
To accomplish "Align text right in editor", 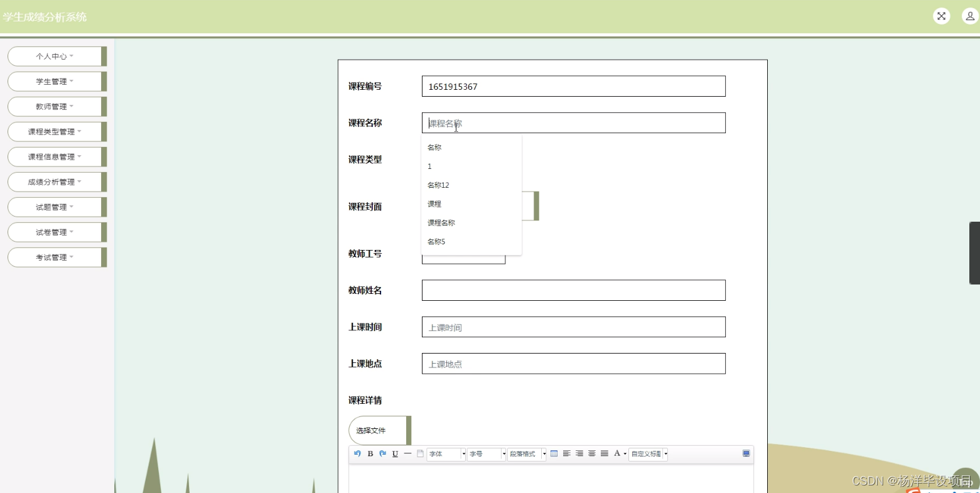I will click(x=579, y=453).
